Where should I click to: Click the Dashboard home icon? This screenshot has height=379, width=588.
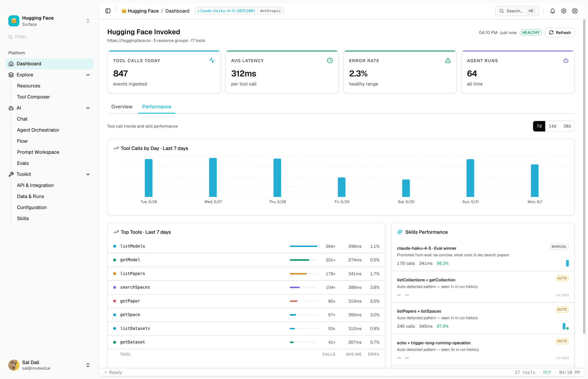tap(11, 64)
